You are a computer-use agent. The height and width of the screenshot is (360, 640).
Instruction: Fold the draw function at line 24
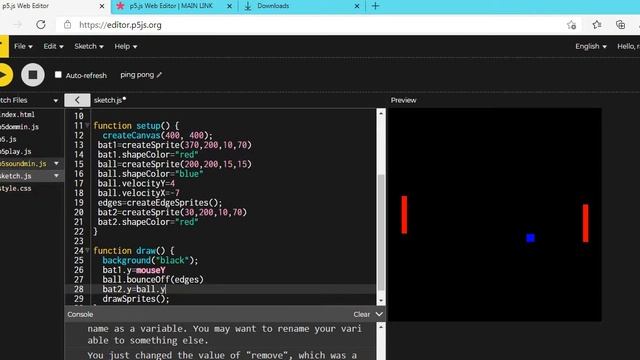(87, 250)
